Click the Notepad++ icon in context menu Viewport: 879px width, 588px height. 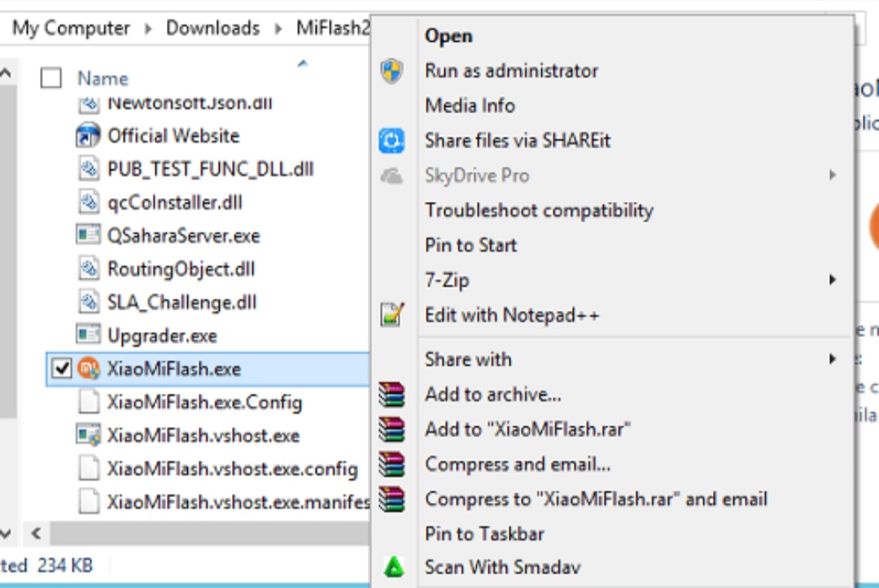pos(391,314)
